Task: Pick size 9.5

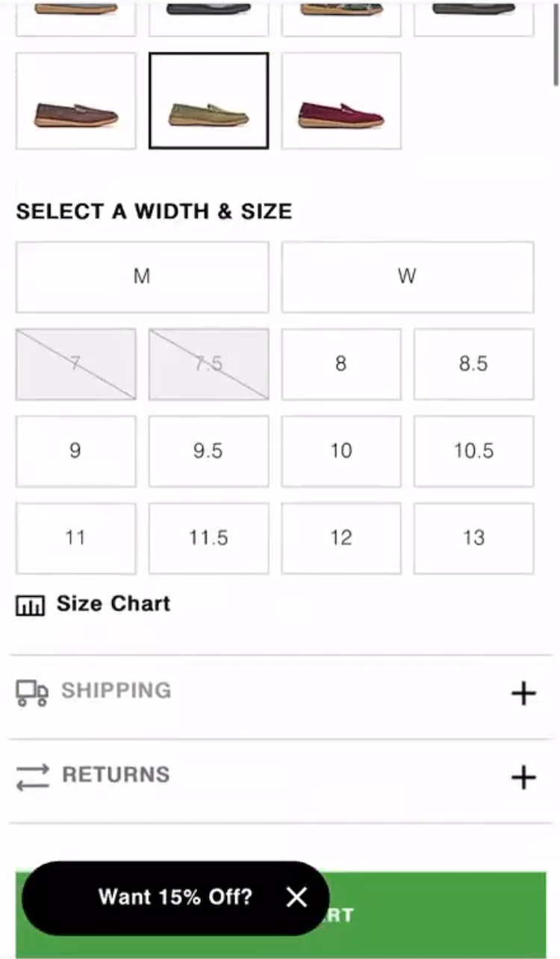Action: [x=208, y=451]
